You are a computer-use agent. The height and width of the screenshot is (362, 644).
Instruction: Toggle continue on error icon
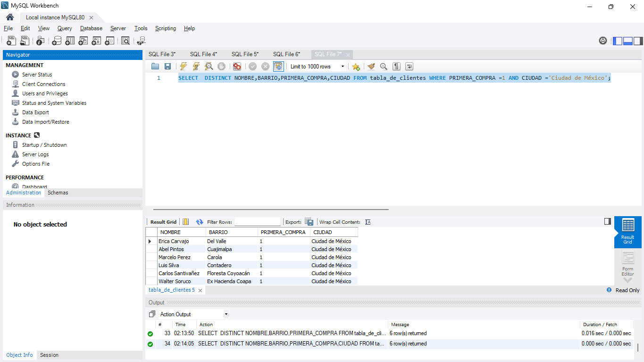coord(237,67)
